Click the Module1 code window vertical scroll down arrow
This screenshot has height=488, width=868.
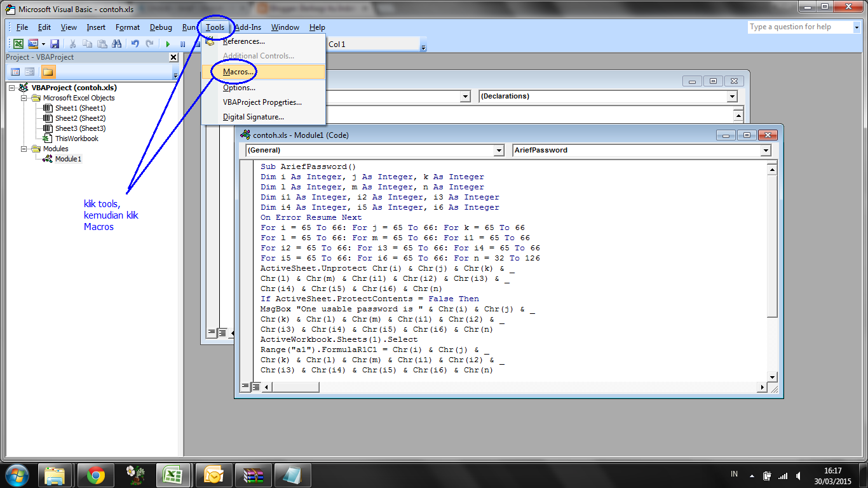(772, 377)
